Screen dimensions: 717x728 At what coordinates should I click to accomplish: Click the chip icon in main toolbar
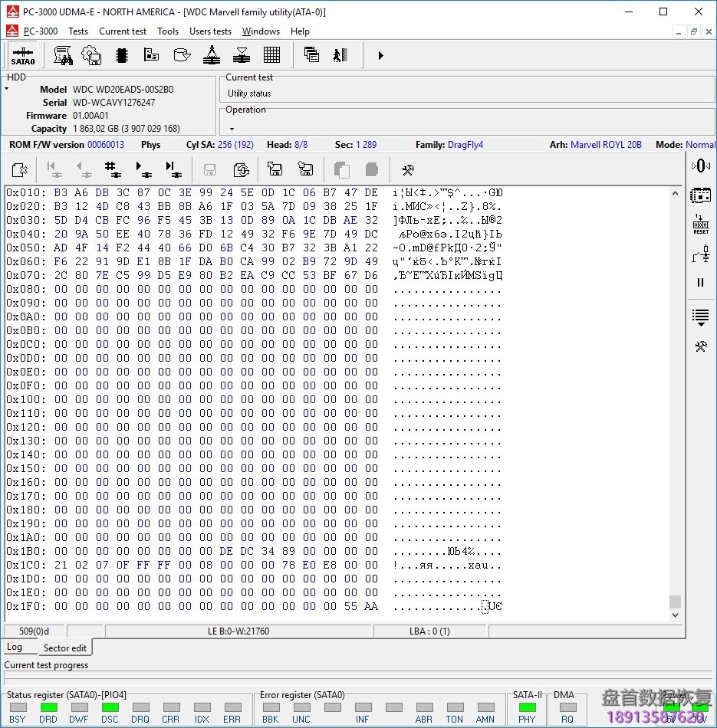coord(121,55)
